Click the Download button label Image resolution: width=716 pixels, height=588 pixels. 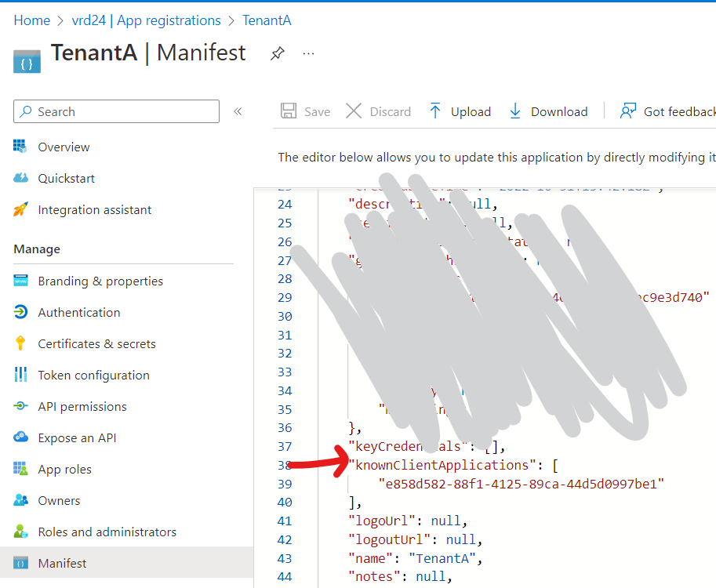(559, 112)
